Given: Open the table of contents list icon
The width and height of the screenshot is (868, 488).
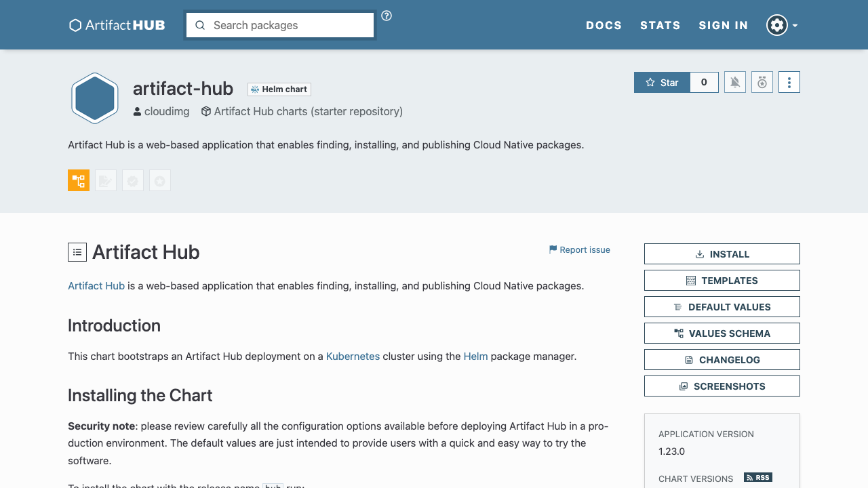Looking at the screenshot, I should tap(77, 252).
